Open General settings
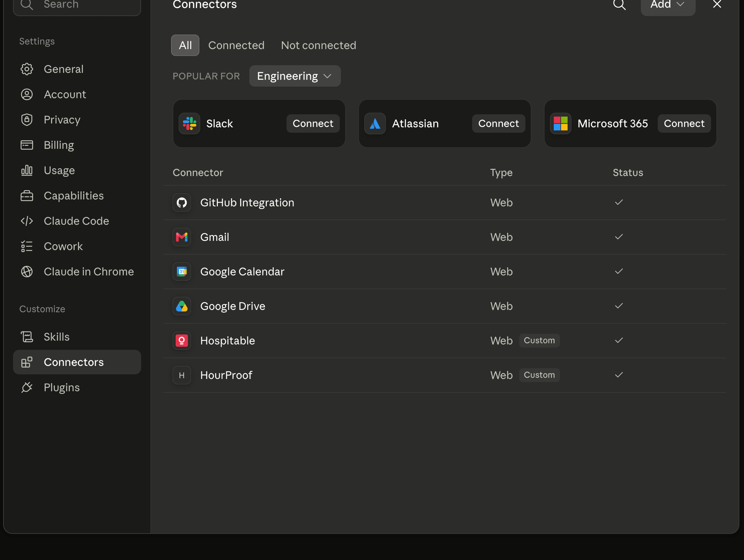This screenshot has height=560, width=744. (x=77, y=69)
